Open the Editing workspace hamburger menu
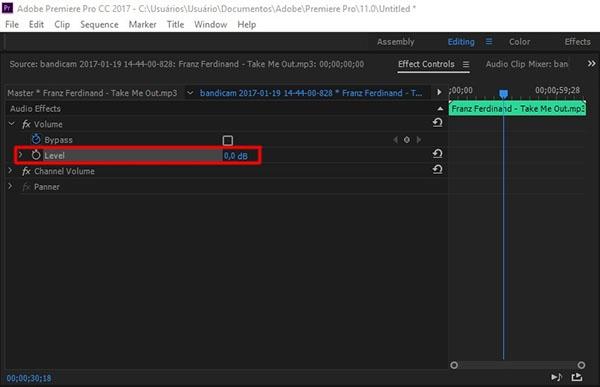Image resolution: width=600 pixels, height=387 pixels. pyautogui.click(x=489, y=41)
